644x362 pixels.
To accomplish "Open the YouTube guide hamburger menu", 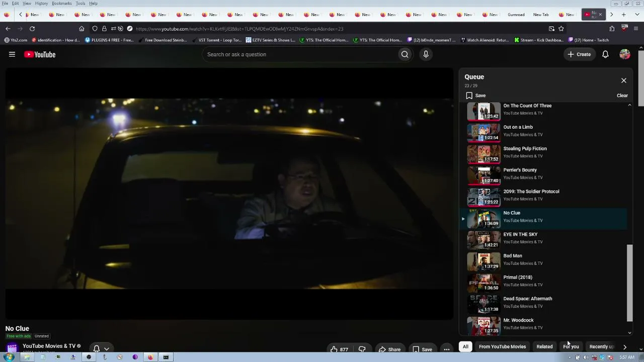I will 12,54.
